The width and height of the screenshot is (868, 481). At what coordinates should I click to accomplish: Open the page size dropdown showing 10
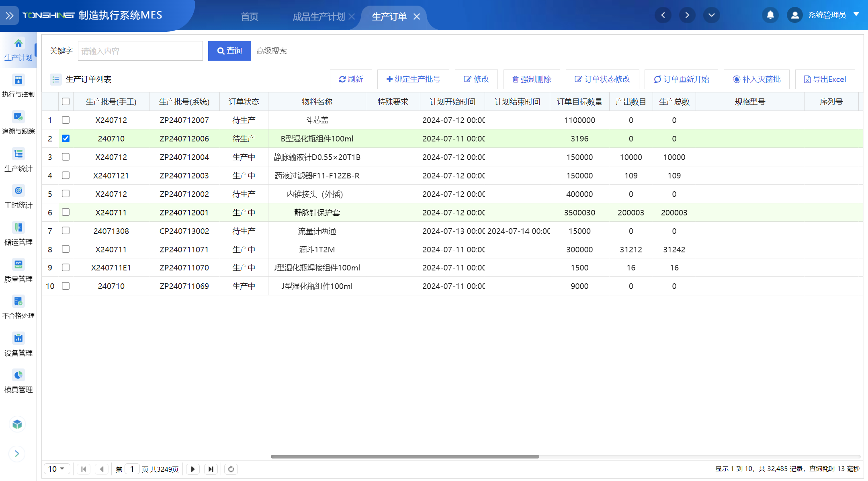pos(57,469)
